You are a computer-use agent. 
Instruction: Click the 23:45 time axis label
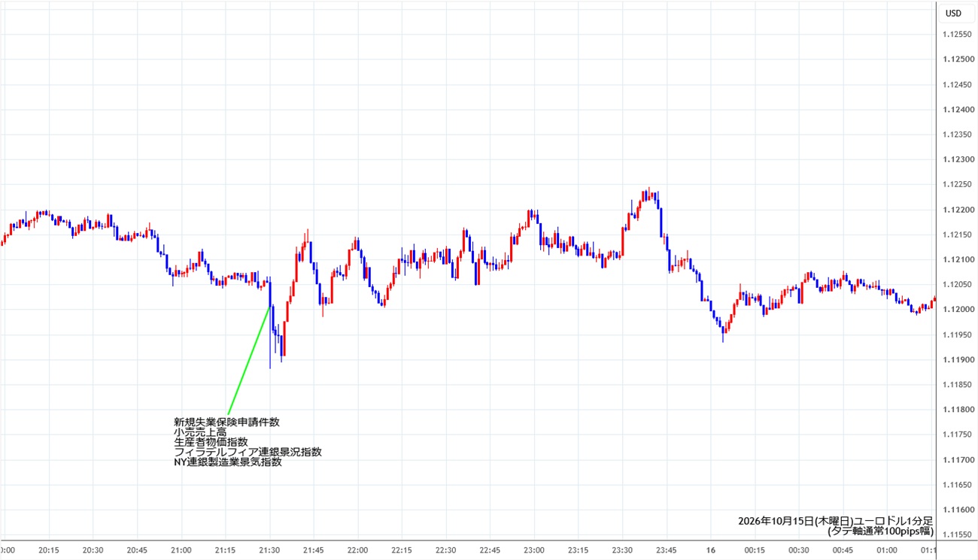tap(667, 549)
